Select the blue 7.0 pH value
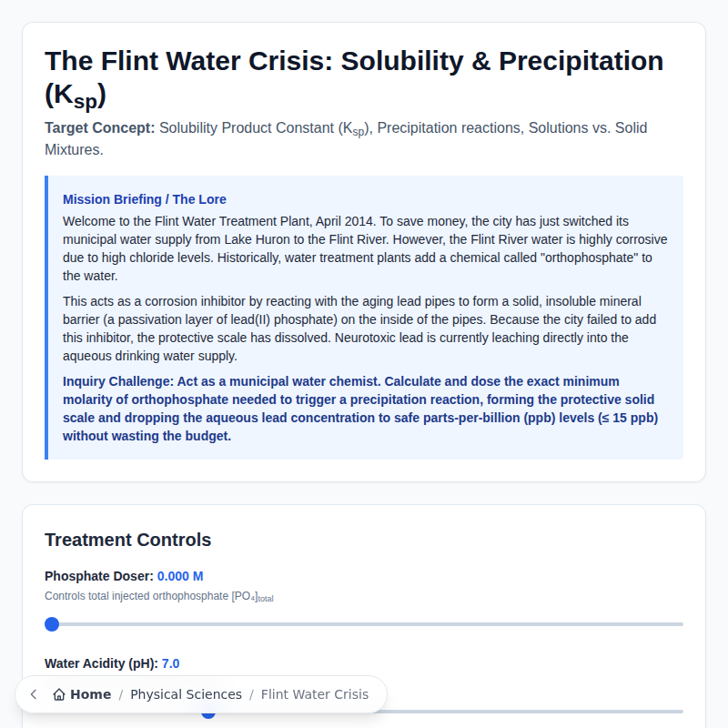Screen dimensions: 728x728 pyautogui.click(x=169, y=663)
